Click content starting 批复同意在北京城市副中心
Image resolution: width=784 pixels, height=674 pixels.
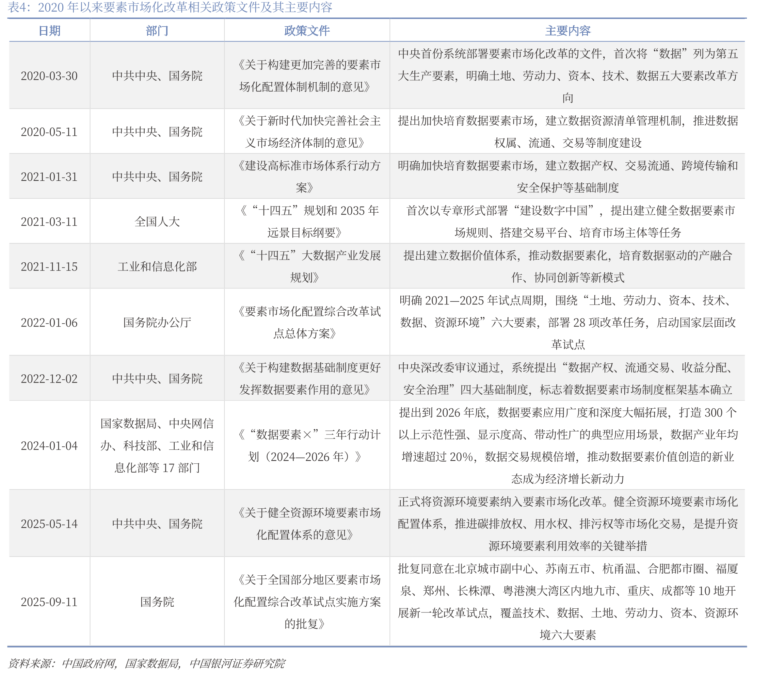pyautogui.click(x=567, y=602)
